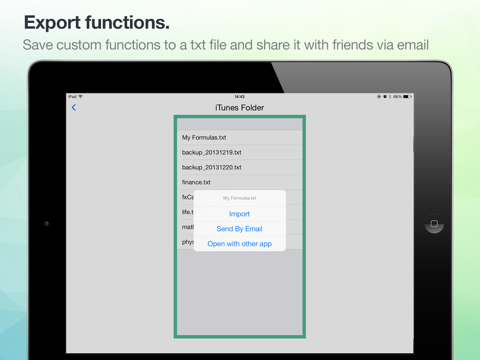Image resolution: width=480 pixels, height=360 pixels.
Task: Select Import in the popup menu
Action: click(239, 214)
